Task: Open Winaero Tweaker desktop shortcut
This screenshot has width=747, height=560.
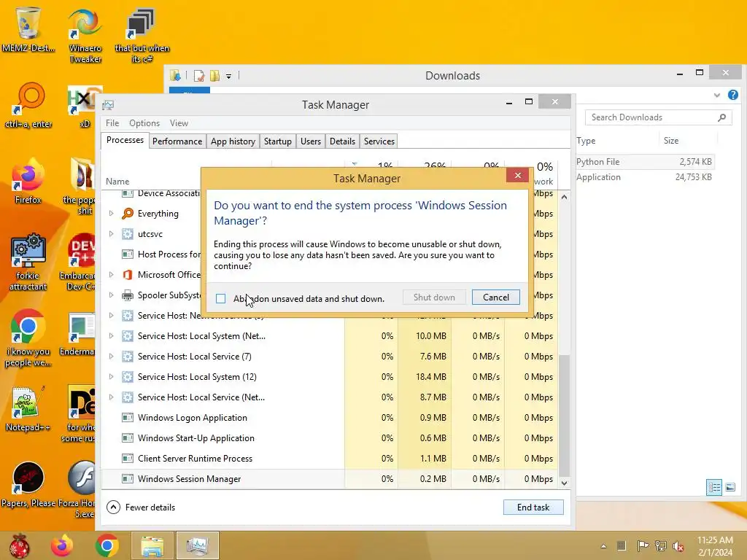Action: click(x=85, y=34)
